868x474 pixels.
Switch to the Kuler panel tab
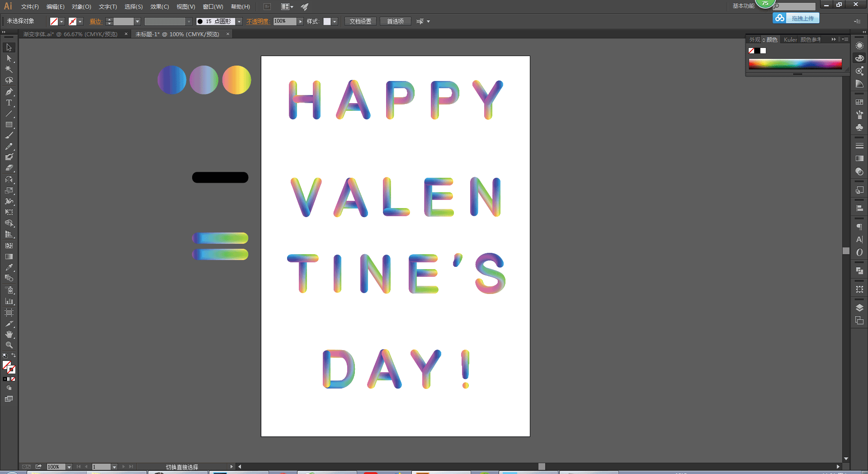click(790, 40)
